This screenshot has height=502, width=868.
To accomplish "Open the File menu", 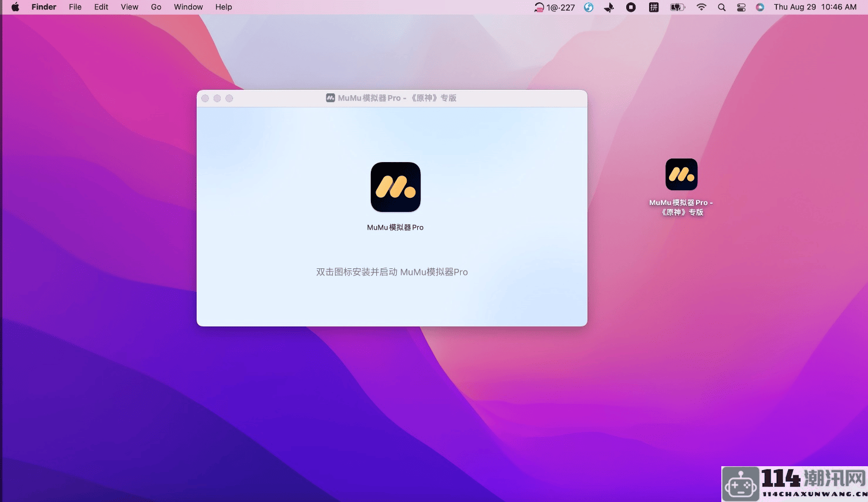I will coord(75,7).
